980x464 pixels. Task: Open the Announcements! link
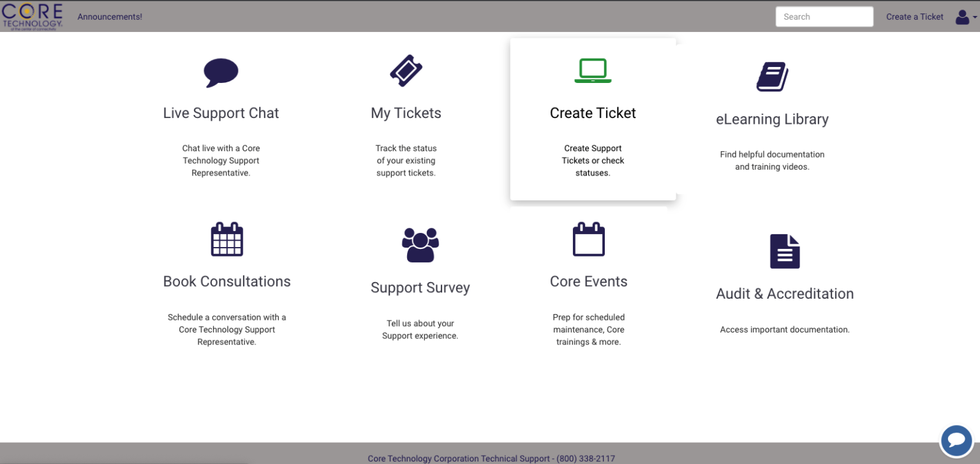coord(110,17)
